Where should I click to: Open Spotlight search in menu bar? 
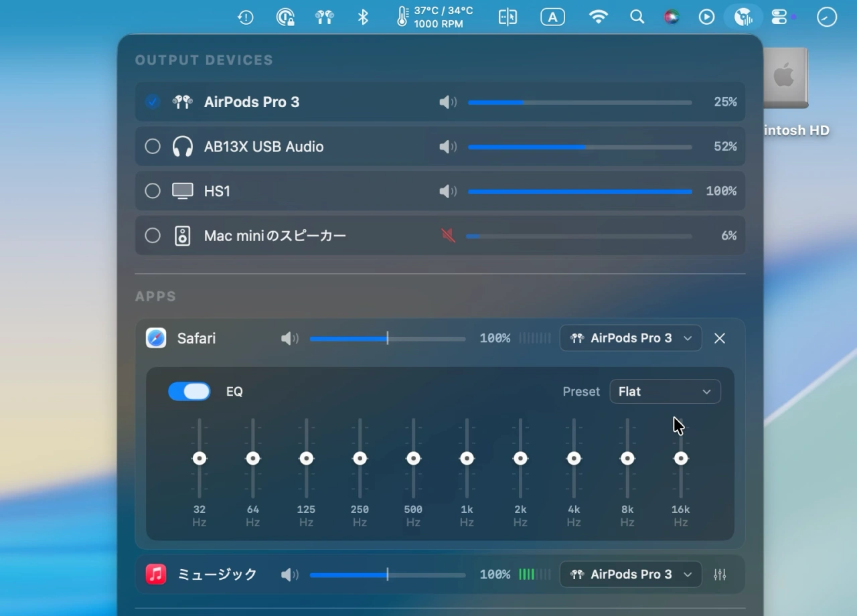click(637, 17)
